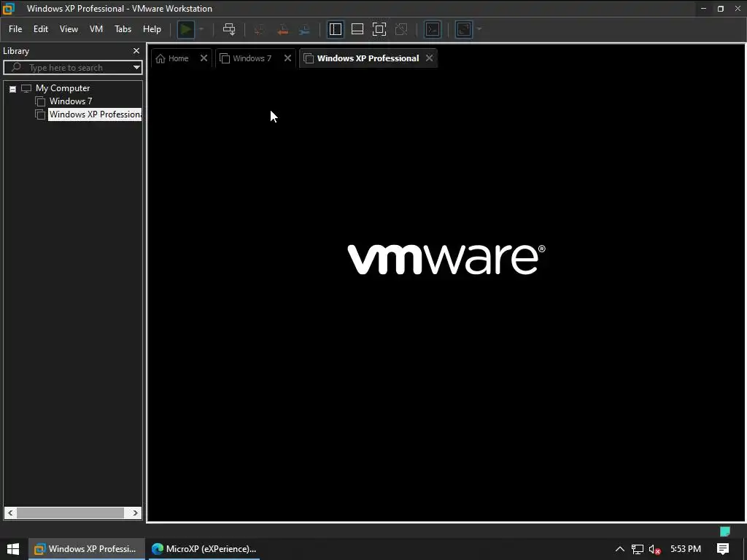Open the snapshot manager toolbar icon

pyautogui.click(x=305, y=29)
